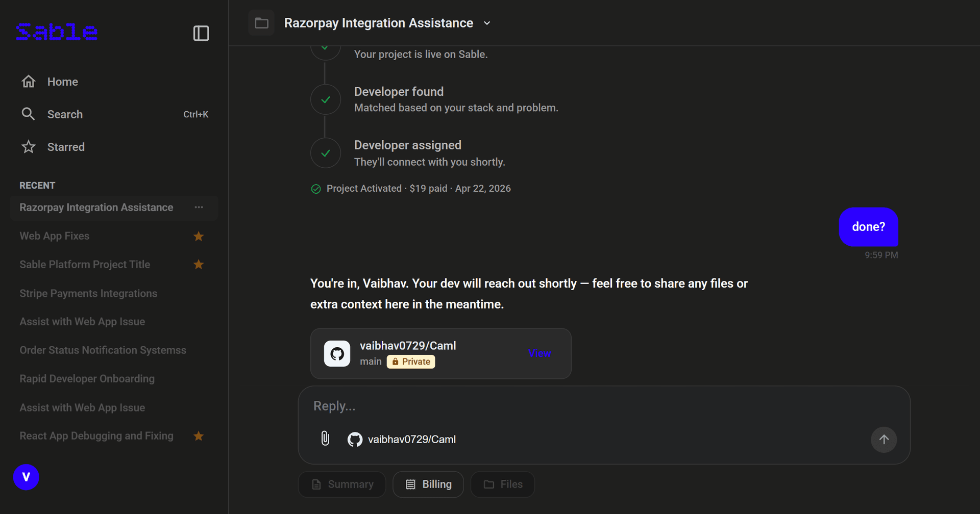Click the header title Razorpay Integration Assistance
This screenshot has width=980, height=514.
click(378, 23)
